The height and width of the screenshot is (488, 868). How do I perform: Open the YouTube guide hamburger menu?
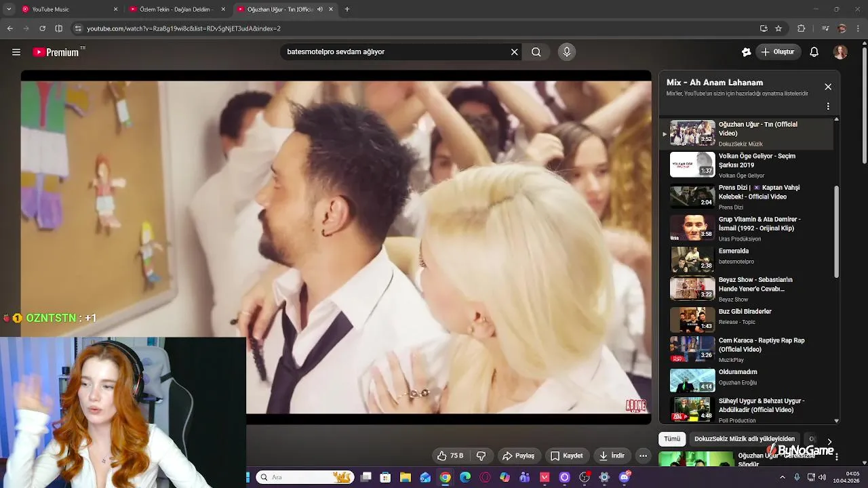(x=16, y=52)
